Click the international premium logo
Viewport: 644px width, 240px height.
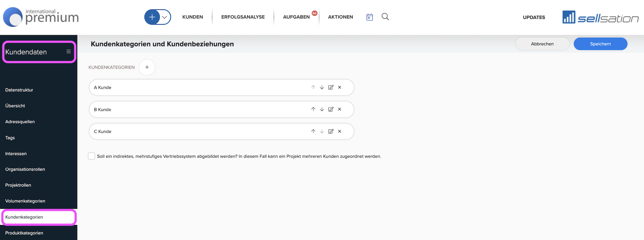(41, 17)
